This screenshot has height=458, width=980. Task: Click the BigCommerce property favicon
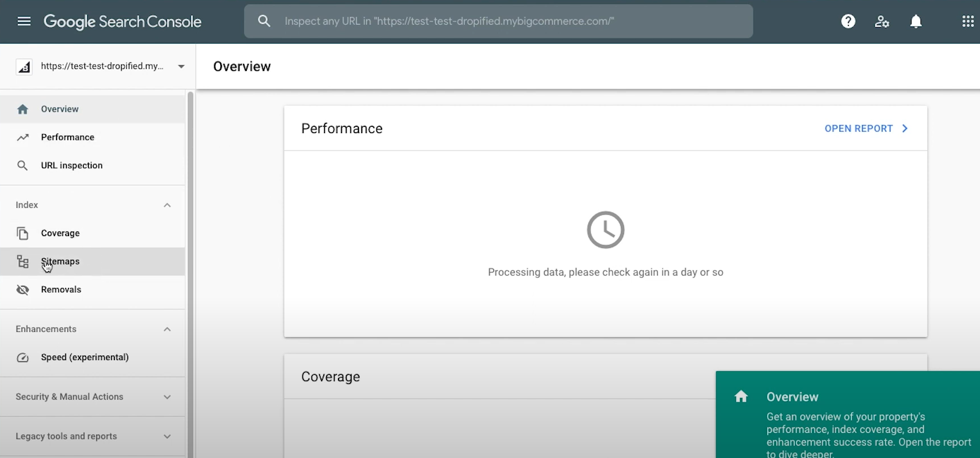point(24,67)
